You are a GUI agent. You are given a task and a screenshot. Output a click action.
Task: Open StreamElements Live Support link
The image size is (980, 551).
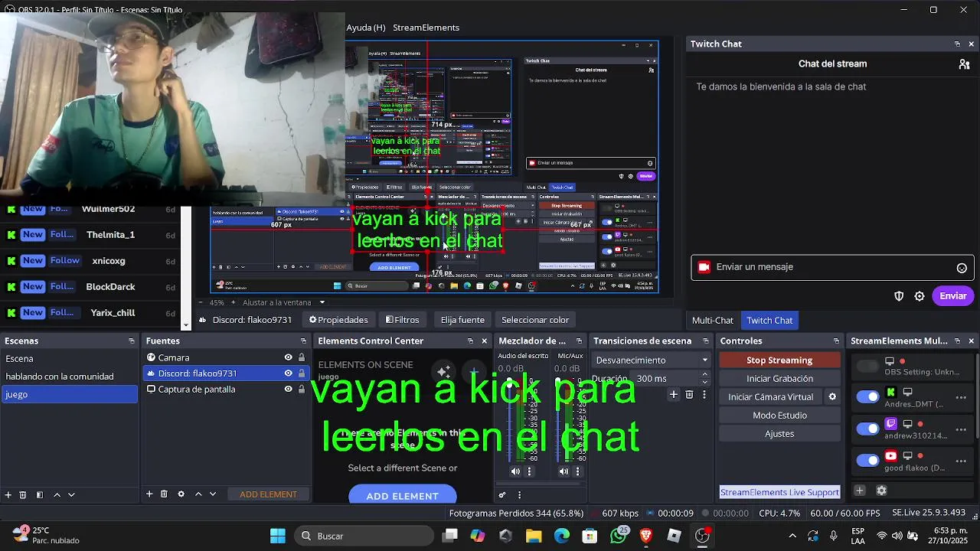pos(779,492)
